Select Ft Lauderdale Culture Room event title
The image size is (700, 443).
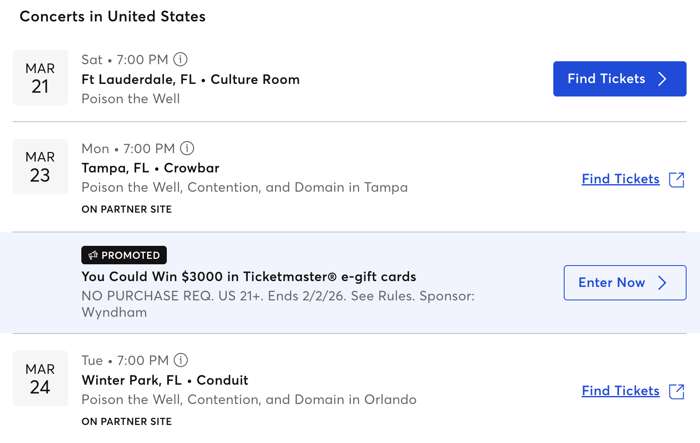190,79
